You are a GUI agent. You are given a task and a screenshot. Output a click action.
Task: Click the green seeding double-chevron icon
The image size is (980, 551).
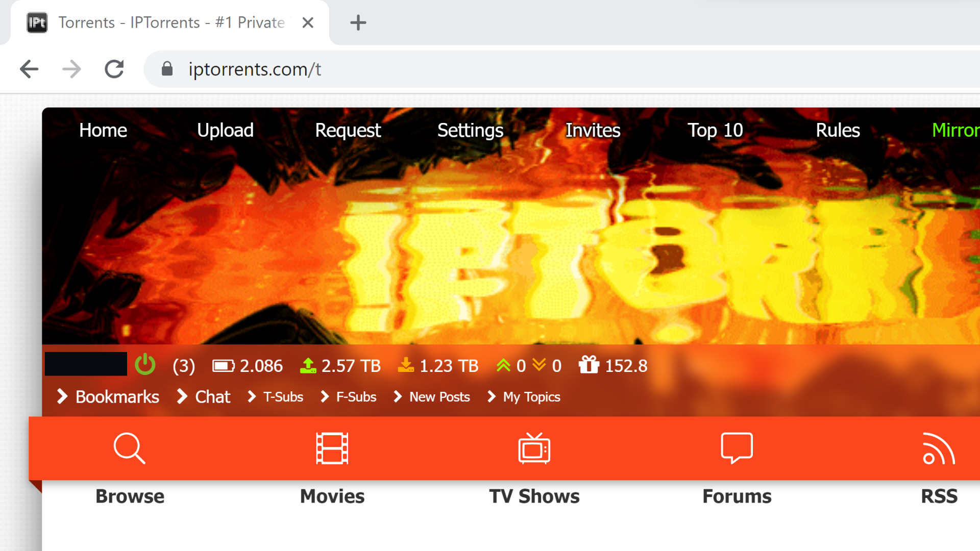click(x=503, y=365)
